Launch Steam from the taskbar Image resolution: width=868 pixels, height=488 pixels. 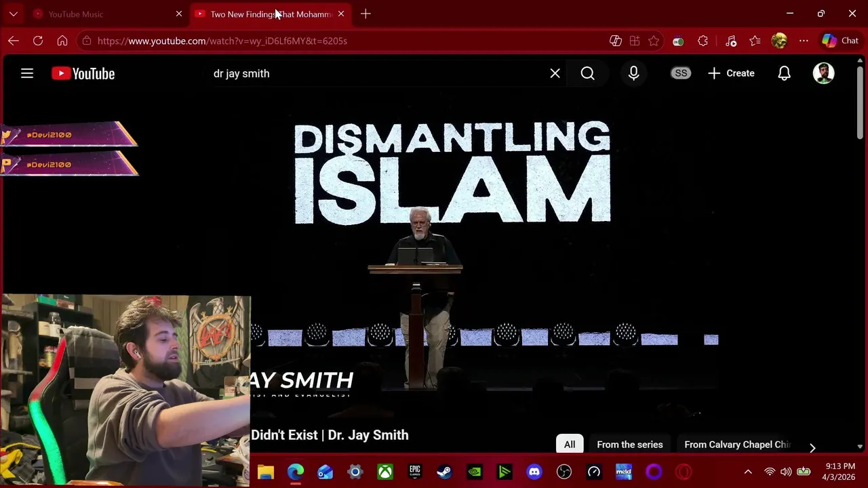(445, 472)
